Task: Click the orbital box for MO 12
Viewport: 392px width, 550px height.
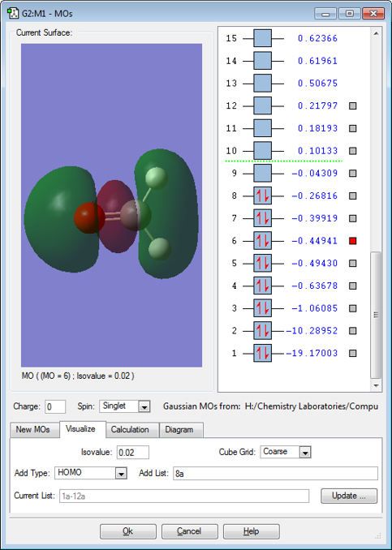Action: pos(262,105)
